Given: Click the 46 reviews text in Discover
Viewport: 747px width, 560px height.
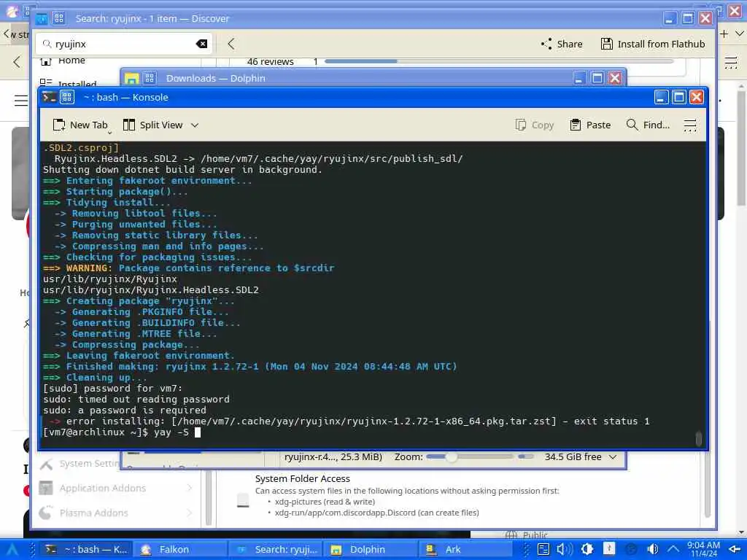Looking at the screenshot, I should [270, 61].
